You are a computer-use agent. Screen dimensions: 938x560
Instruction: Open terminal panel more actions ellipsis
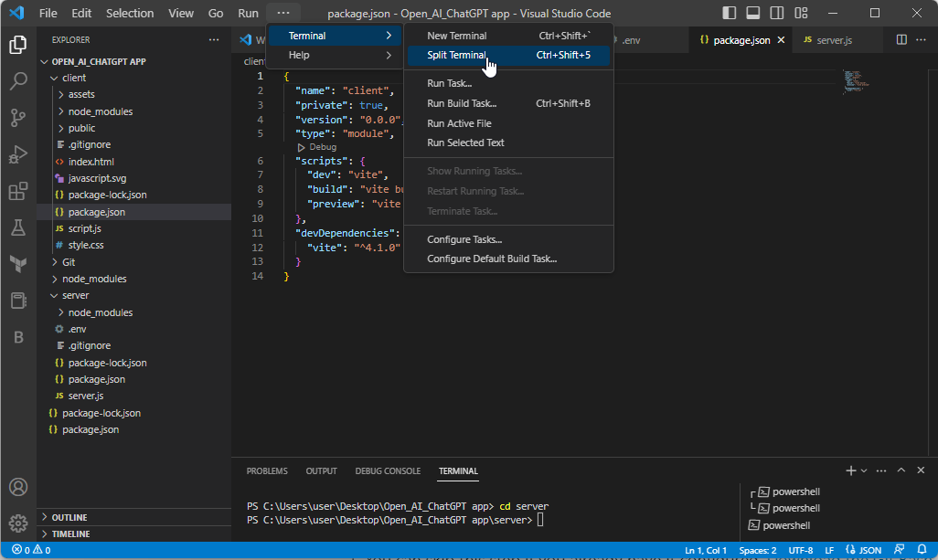[881, 471]
